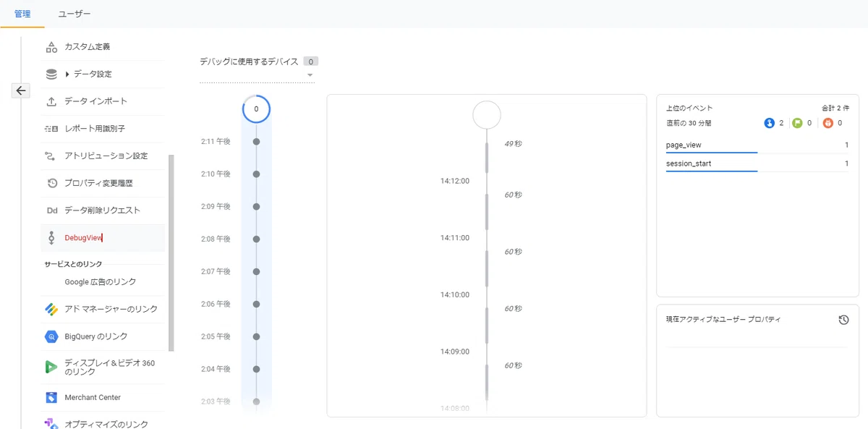Image resolution: width=868 pixels, height=429 pixels.
Task: Select the プロパティ変更履歴 history icon
Action: pos(51,183)
